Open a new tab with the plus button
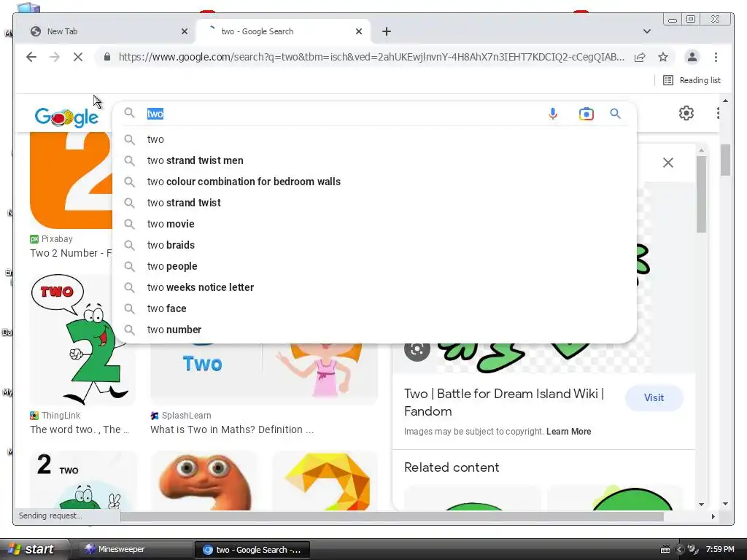 (x=387, y=31)
